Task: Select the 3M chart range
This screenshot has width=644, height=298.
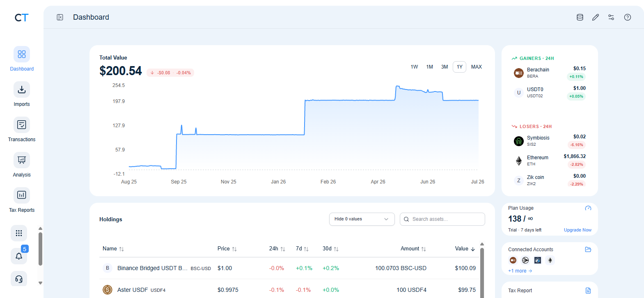Action: click(x=445, y=67)
